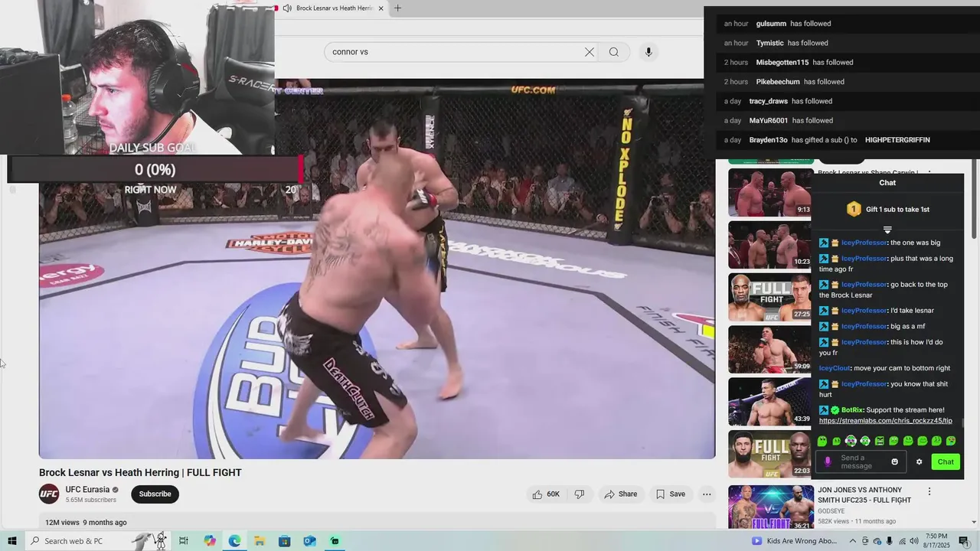Send message with green Chat button
The height and width of the screenshot is (551, 980).
946,461
